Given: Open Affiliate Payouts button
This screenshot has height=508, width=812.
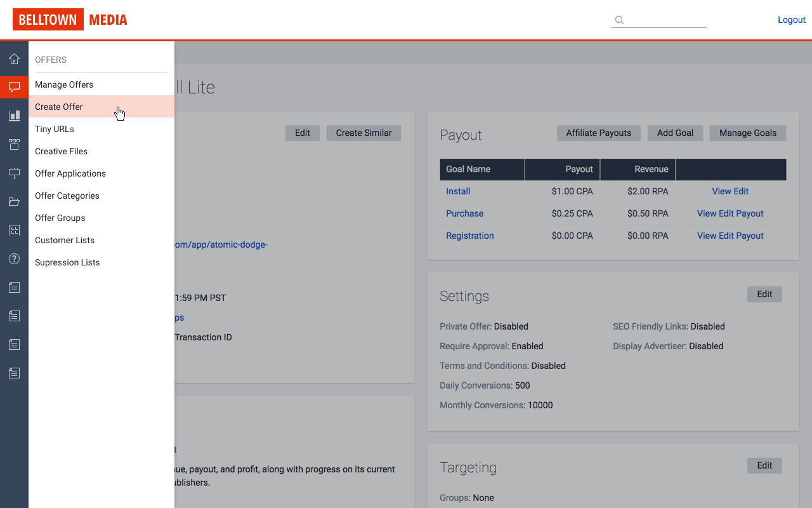Looking at the screenshot, I should pos(599,133).
